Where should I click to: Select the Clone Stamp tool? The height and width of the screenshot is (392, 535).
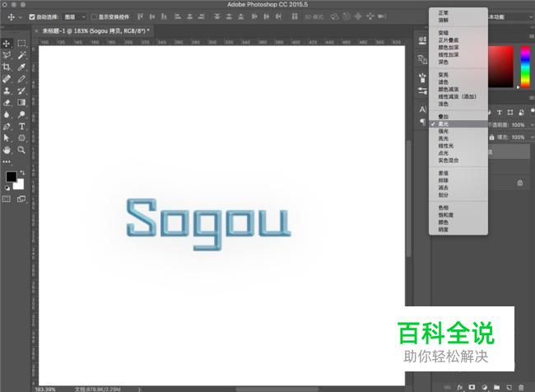7,91
